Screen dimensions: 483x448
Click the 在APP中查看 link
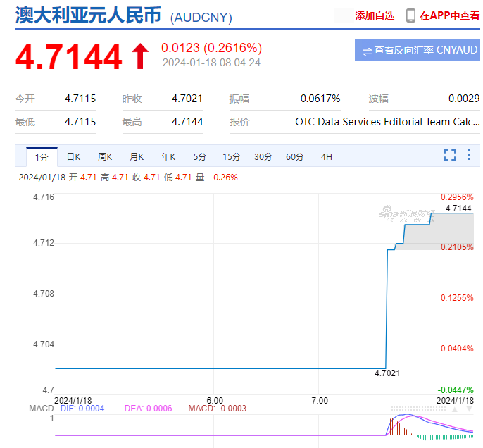pos(450,15)
